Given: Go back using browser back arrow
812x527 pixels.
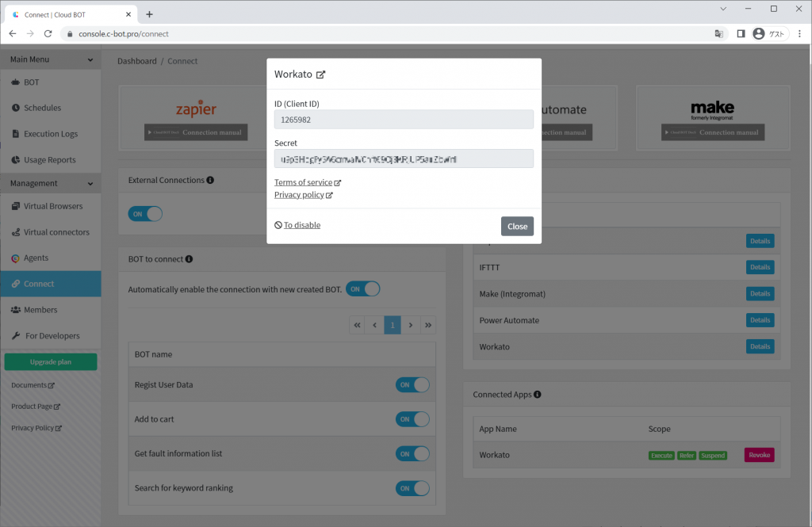Looking at the screenshot, I should (x=13, y=33).
